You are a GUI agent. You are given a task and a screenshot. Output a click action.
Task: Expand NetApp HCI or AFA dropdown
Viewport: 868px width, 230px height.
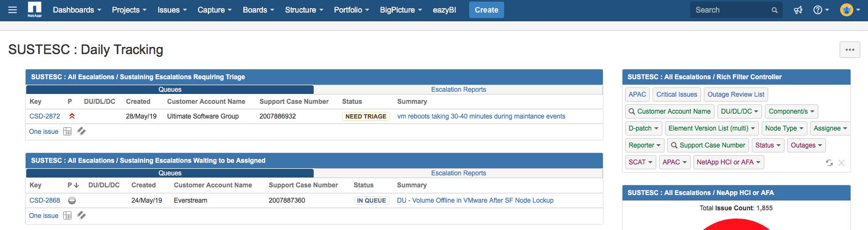[x=728, y=162]
